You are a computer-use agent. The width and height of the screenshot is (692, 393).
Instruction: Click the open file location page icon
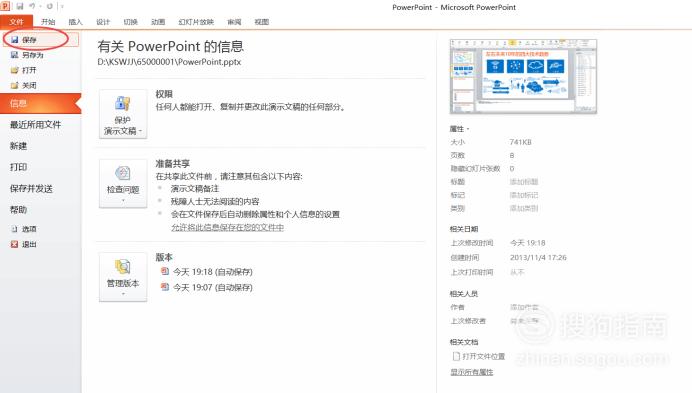point(456,356)
